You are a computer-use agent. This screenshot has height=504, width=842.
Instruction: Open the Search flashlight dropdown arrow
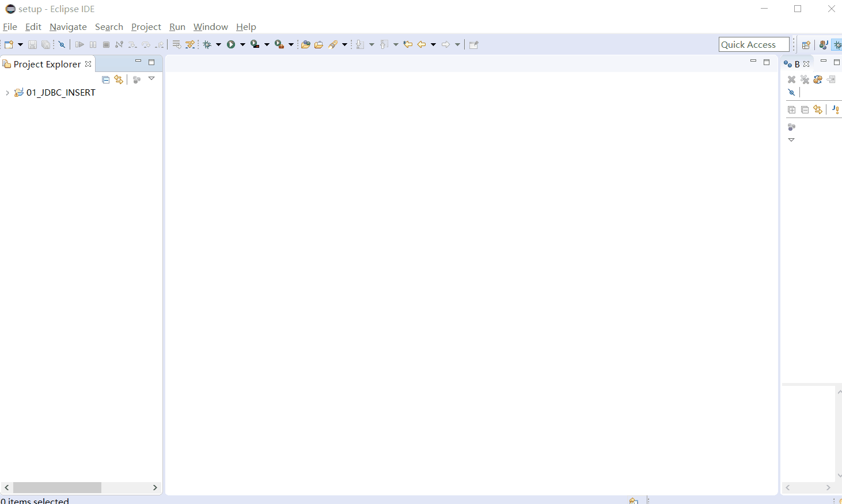point(344,44)
